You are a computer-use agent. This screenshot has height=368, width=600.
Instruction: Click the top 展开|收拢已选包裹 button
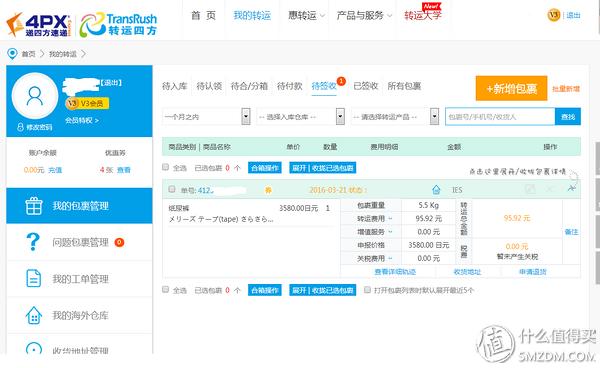tap(323, 168)
